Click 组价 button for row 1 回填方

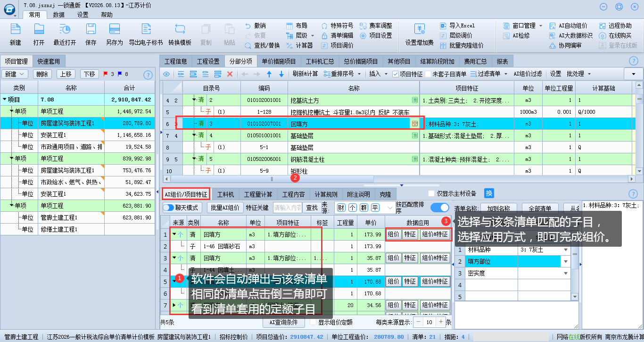tap(393, 234)
